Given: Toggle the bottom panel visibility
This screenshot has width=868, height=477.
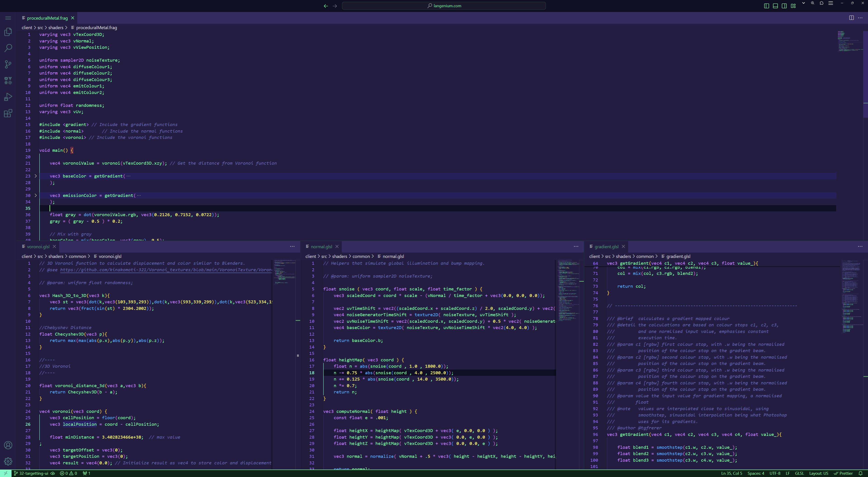Looking at the screenshot, I should [x=775, y=6].
